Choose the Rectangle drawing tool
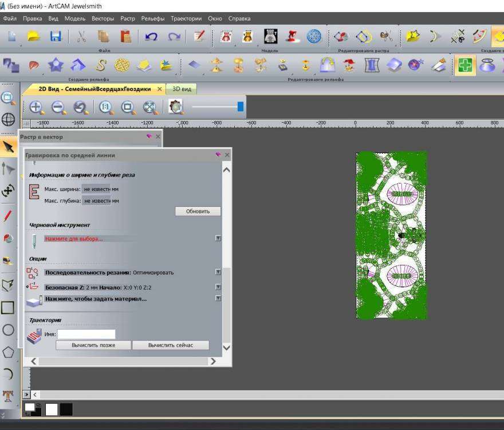This screenshot has width=504, height=430. pos(8,308)
